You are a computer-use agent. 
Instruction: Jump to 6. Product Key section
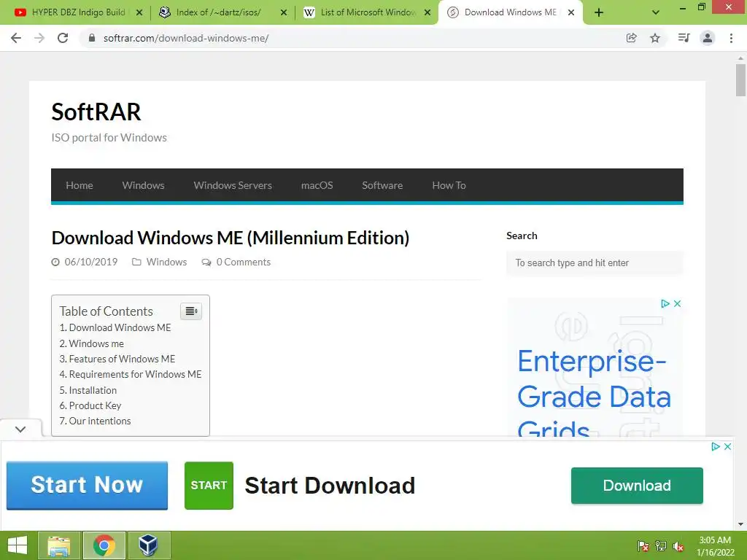coord(90,405)
